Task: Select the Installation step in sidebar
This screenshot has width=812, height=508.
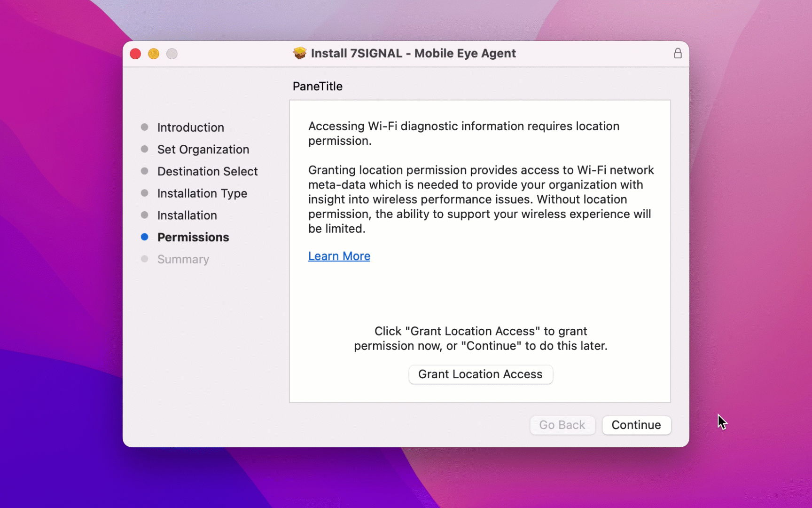Action: pyautogui.click(x=187, y=215)
